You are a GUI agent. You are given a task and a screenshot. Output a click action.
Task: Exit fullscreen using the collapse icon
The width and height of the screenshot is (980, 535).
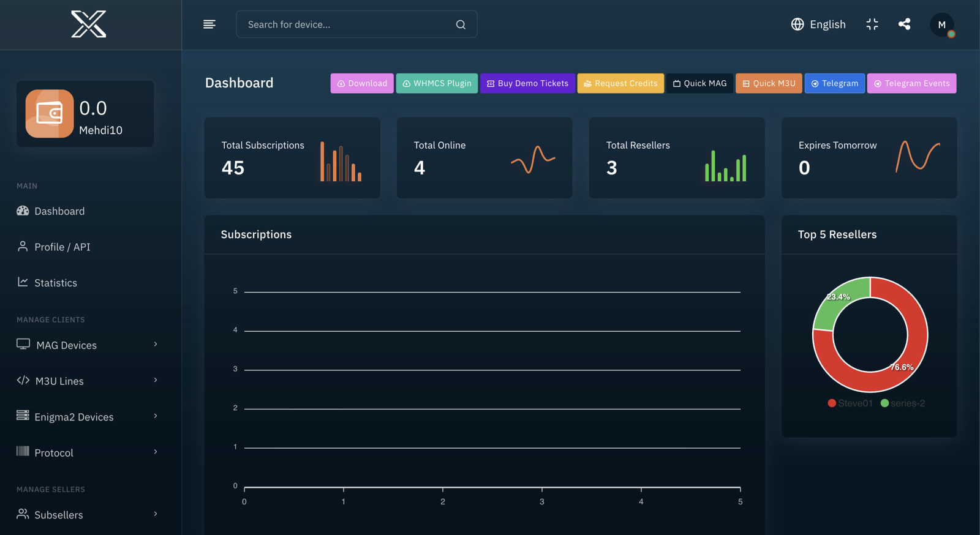(x=872, y=24)
